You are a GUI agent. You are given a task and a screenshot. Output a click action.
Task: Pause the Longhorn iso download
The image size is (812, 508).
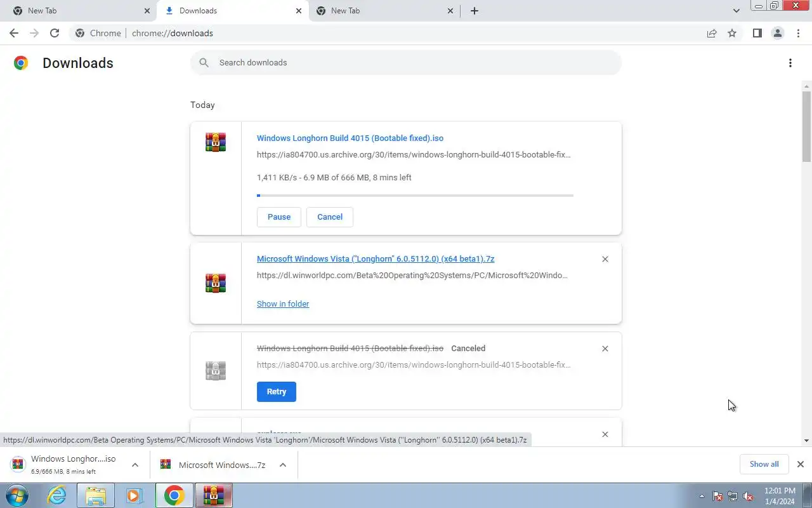pos(279,217)
